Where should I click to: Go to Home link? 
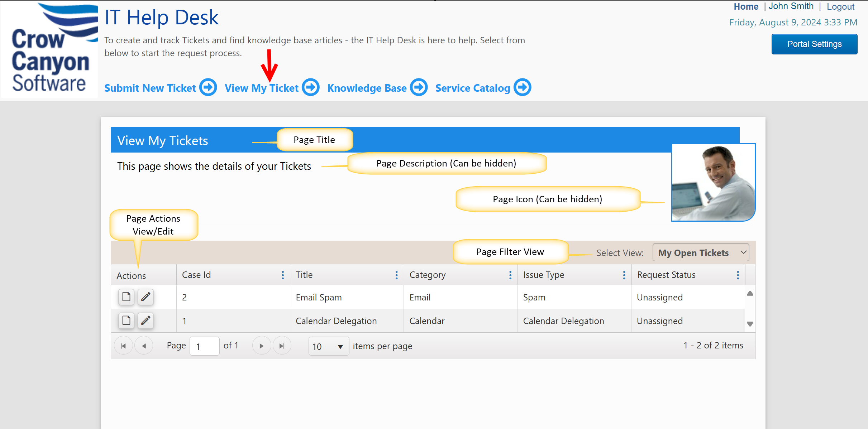(x=746, y=6)
